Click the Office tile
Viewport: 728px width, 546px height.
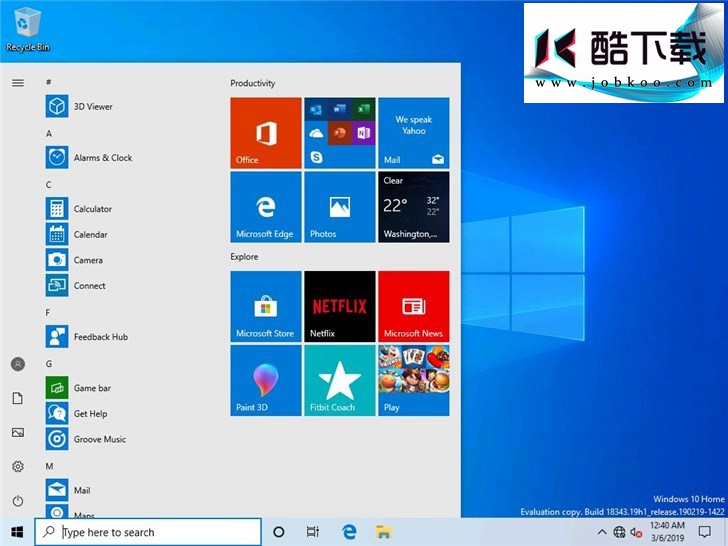coord(266,133)
